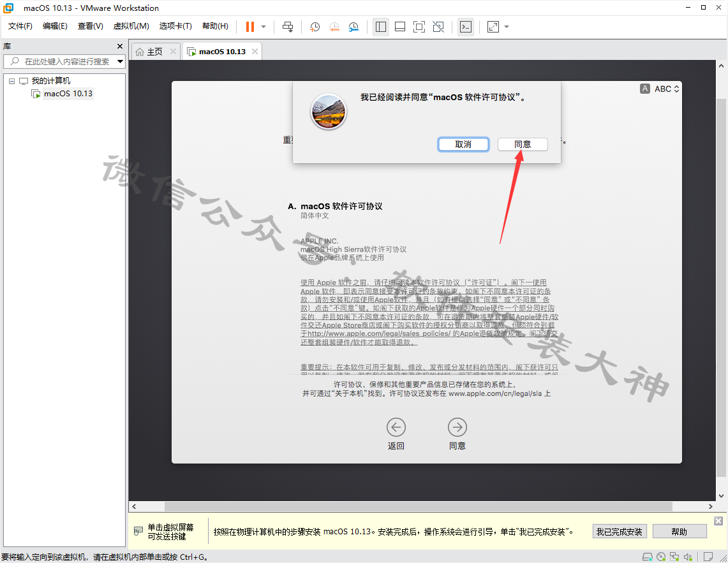Viewport: 728px width, 563px height.
Task: Open the stretch display dropdown arrow
Action: point(507,27)
